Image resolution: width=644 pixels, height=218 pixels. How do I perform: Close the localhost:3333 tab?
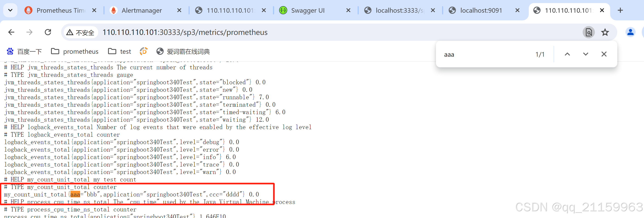(433, 10)
